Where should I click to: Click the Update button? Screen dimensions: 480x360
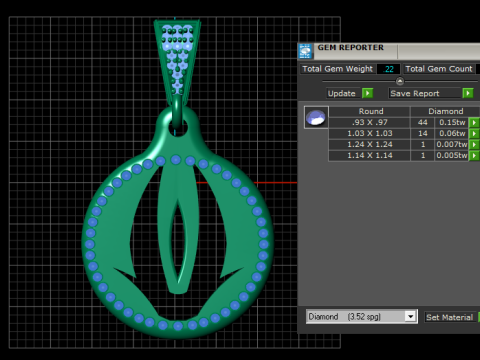point(344,93)
